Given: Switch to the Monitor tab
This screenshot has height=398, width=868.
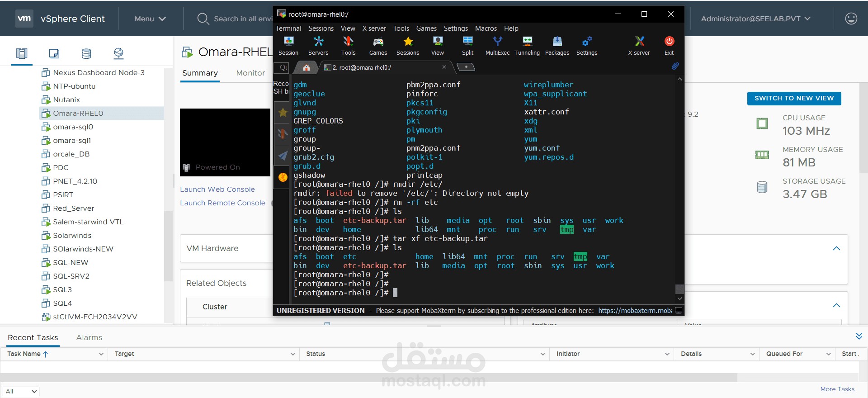Looking at the screenshot, I should [250, 73].
